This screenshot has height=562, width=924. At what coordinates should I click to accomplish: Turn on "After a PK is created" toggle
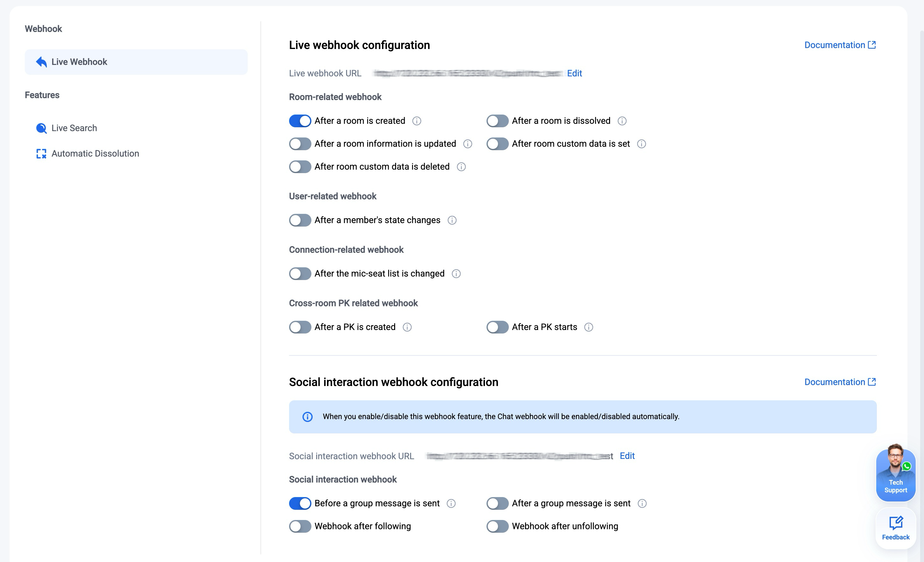point(300,327)
